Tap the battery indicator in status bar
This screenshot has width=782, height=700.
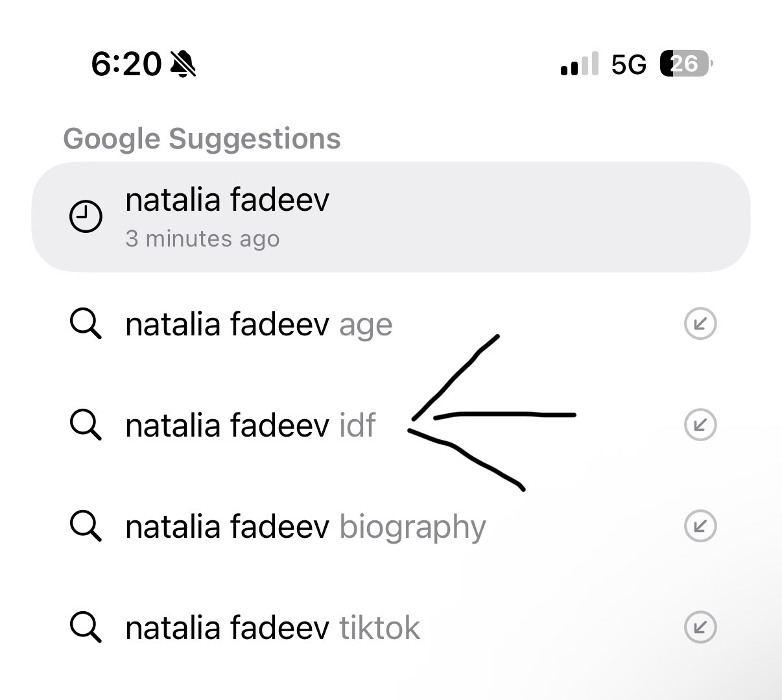(687, 64)
